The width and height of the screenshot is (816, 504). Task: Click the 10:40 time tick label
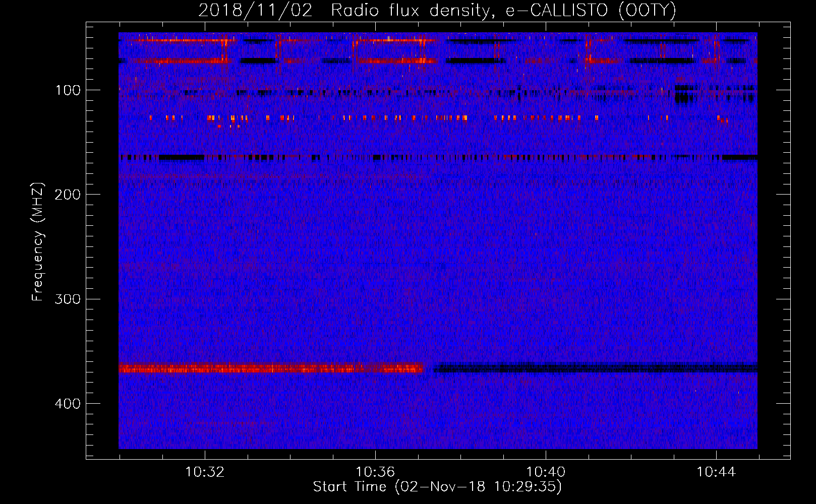click(546, 472)
